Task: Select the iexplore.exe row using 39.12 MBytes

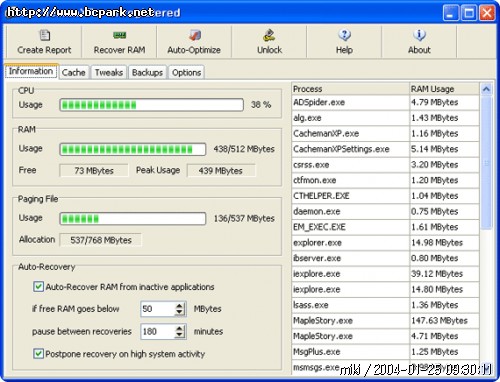Action: tap(385, 274)
